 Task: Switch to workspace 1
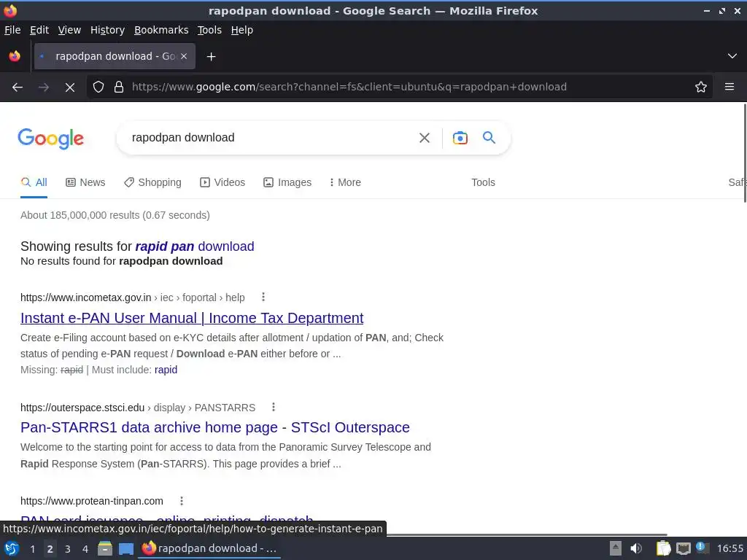33,549
